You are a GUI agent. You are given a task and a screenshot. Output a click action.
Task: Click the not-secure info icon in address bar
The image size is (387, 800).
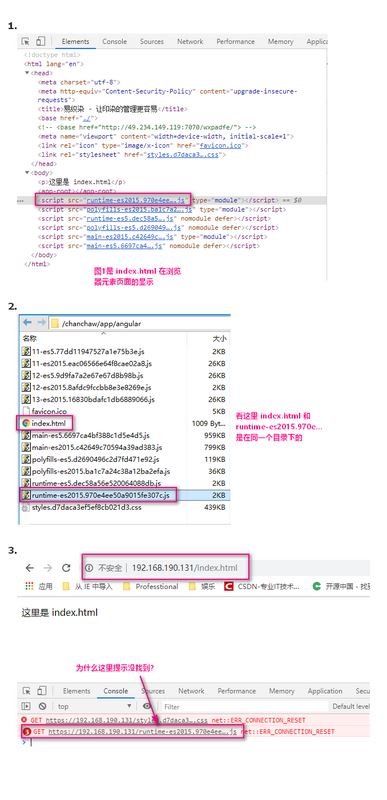[x=89, y=568]
